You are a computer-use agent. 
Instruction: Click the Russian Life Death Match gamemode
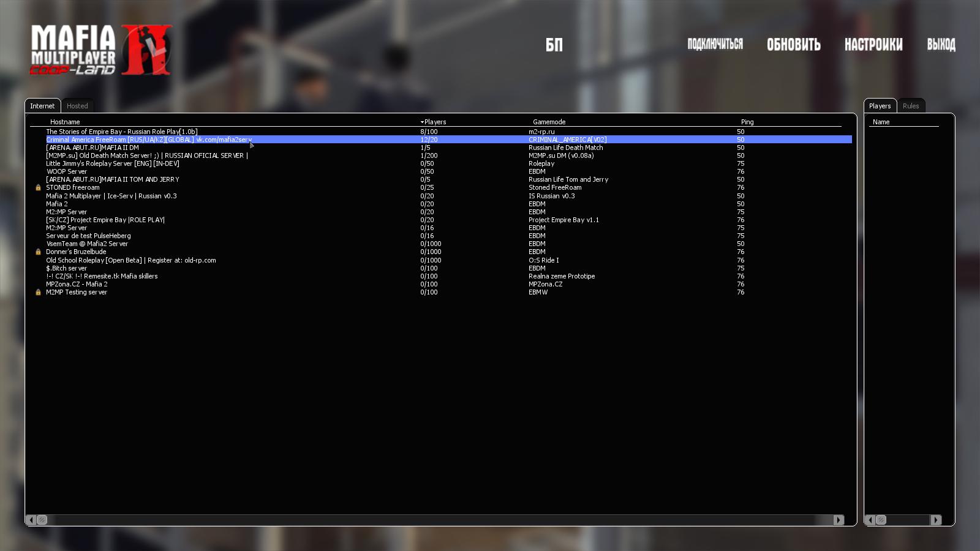point(566,148)
